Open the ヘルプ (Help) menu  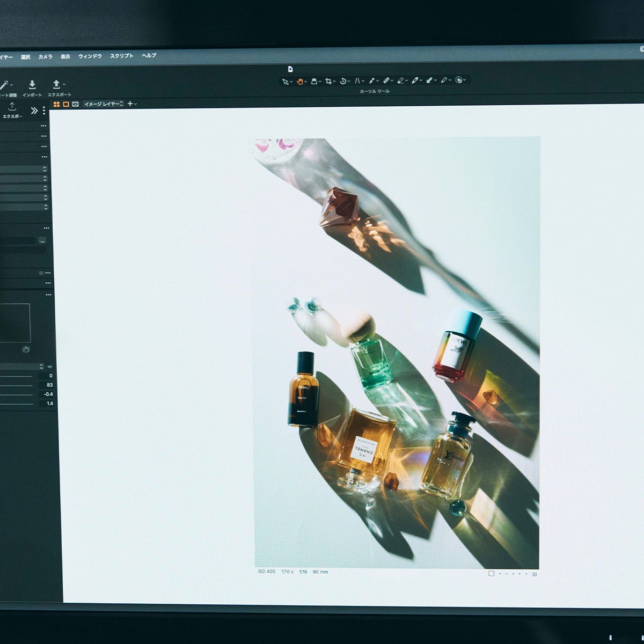pyautogui.click(x=149, y=55)
